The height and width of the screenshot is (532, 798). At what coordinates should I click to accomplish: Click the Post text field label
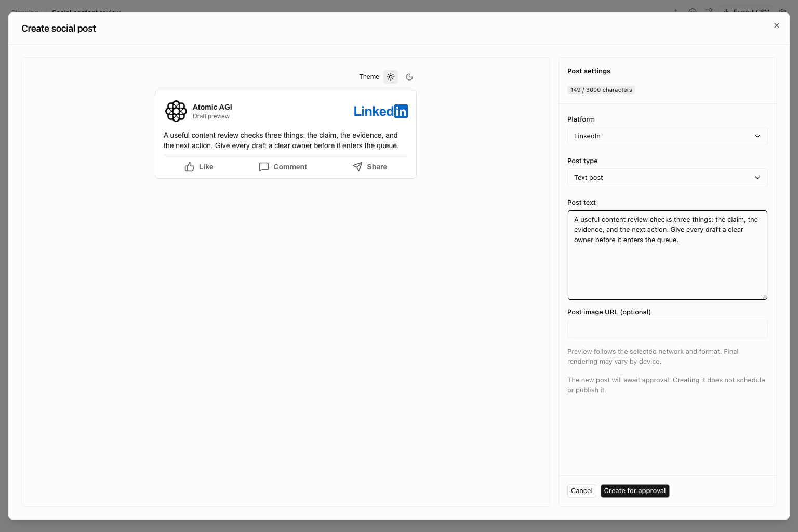pyautogui.click(x=581, y=203)
